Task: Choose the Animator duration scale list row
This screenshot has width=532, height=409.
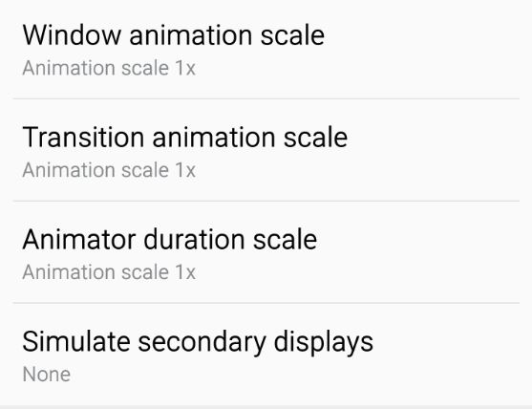Action: [x=266, y=252]
